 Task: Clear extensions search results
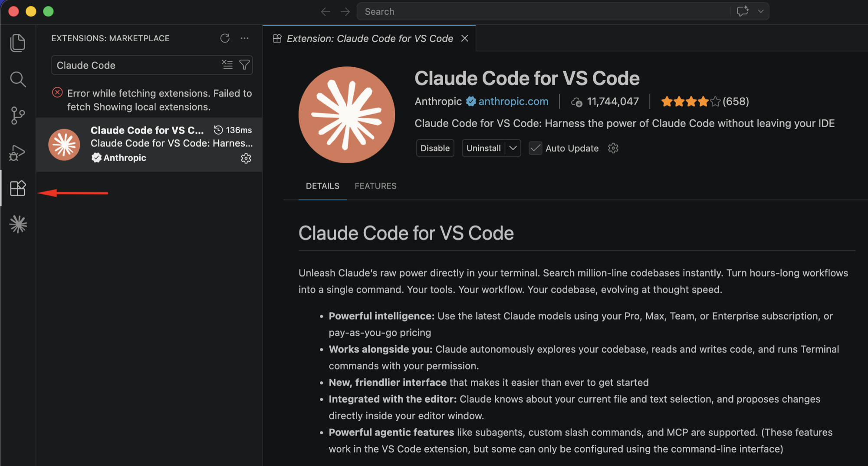227,65
